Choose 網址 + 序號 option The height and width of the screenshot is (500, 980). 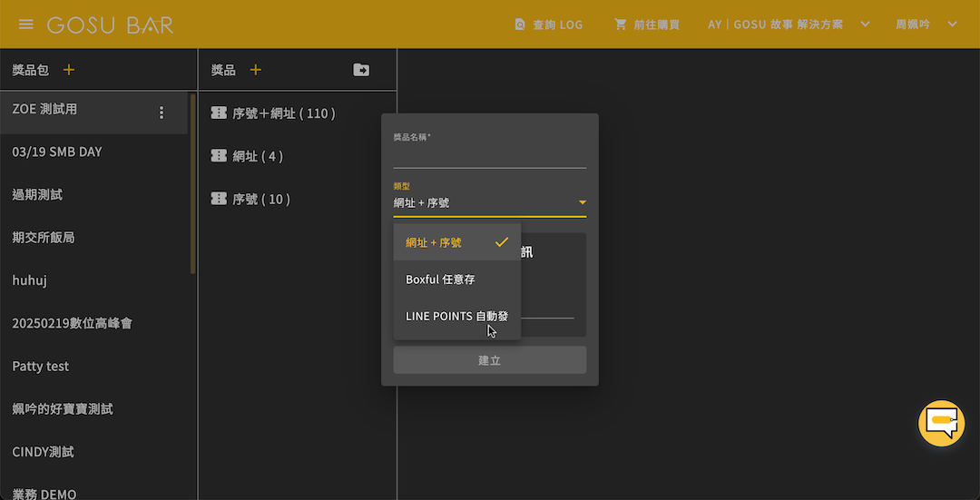(x=456, y=242)
